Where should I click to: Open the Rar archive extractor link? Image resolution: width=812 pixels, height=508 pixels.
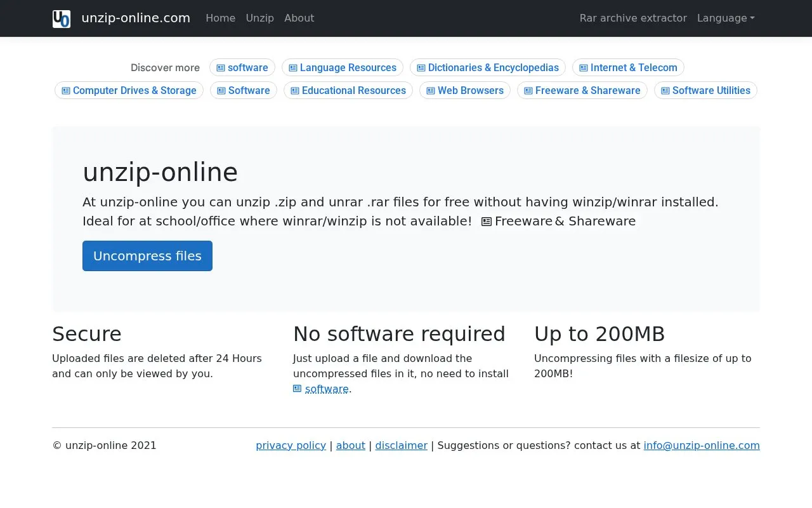pyautogui.click(x=633, y=18)
